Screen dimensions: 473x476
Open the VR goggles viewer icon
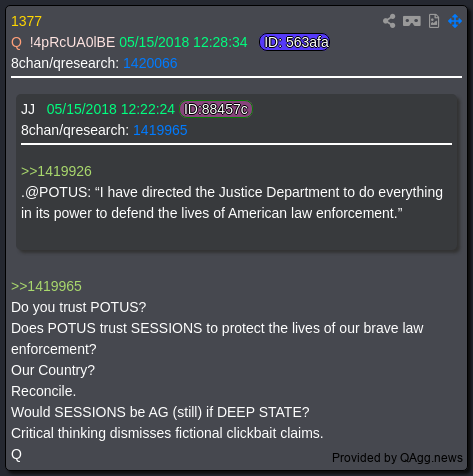(x=412, y=21)
